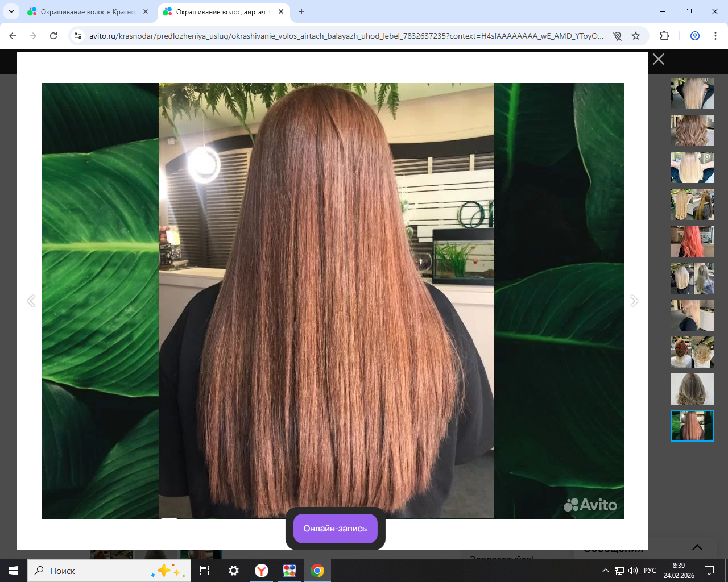Click the Онлайн-запись button
This screenshot has width=728, height=582.
point(335,529)
